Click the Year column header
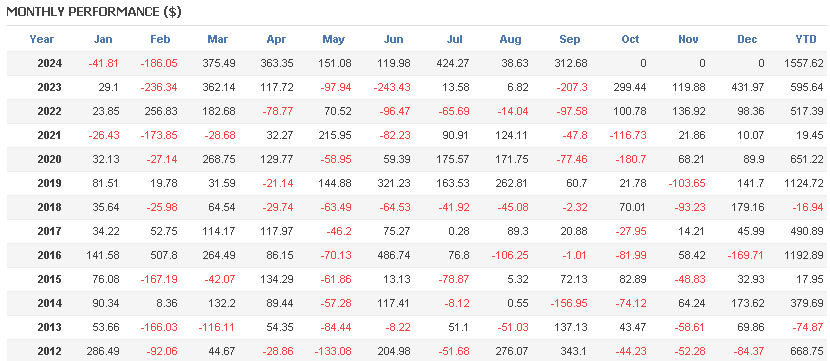 coord(42,39)
